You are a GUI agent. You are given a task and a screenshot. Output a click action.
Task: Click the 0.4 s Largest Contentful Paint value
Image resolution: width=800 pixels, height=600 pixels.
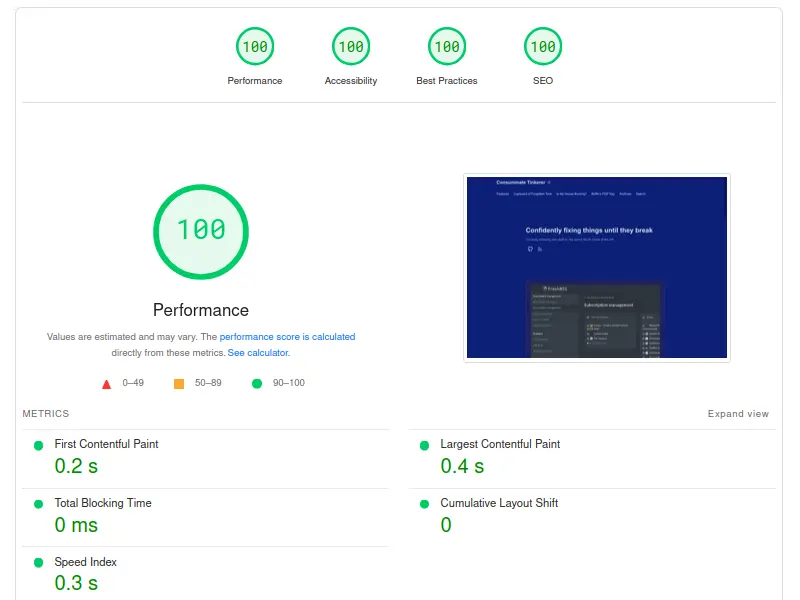[462, 466]
